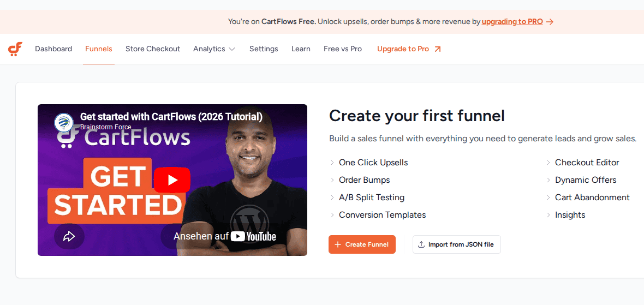Click the Upgrade to Pro arrow icon
The width and height of the screenshot is (644, 305).
pyautogui.click(x=438, y=49)
